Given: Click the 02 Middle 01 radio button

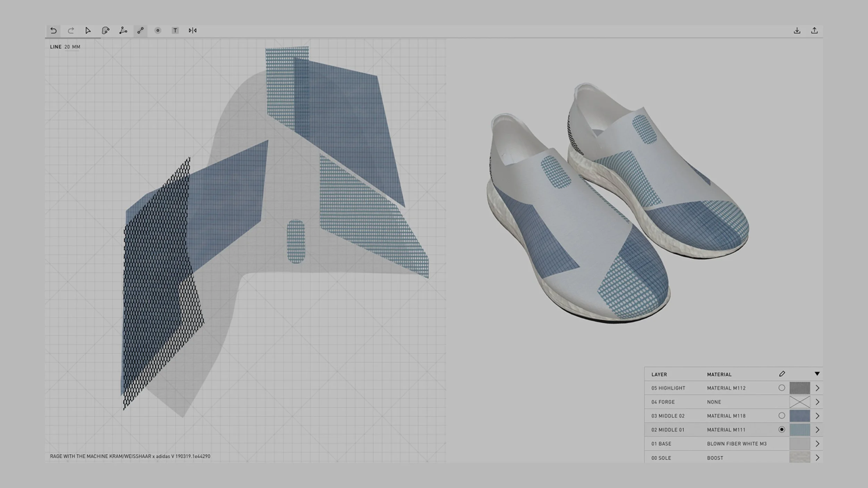Looking at the screenshot, I should 782,429.
